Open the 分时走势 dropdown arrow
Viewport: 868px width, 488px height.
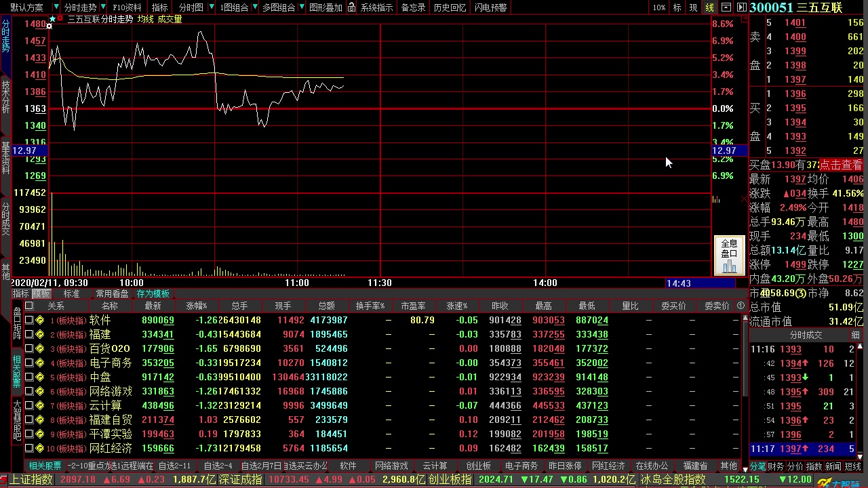coord(102,7)
